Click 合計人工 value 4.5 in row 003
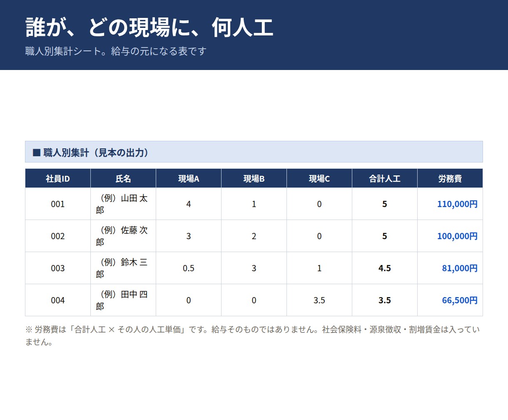The image size is (508, 420). click(x=385, y=268)
